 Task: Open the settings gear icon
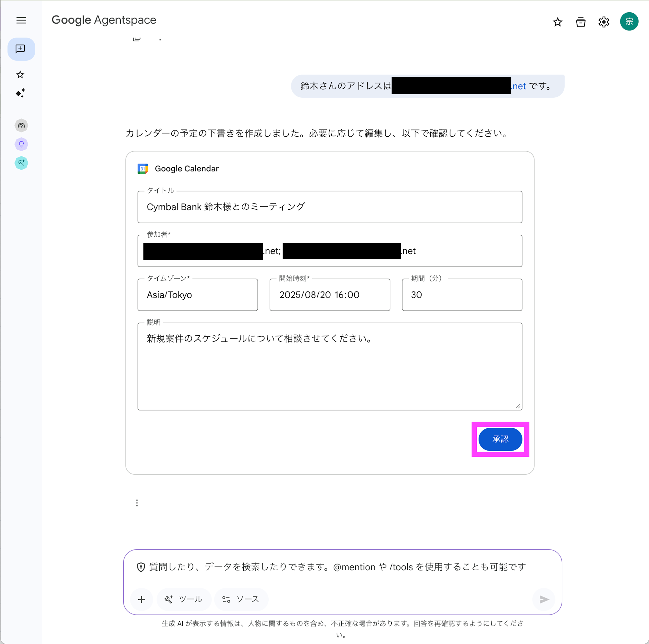604,22
